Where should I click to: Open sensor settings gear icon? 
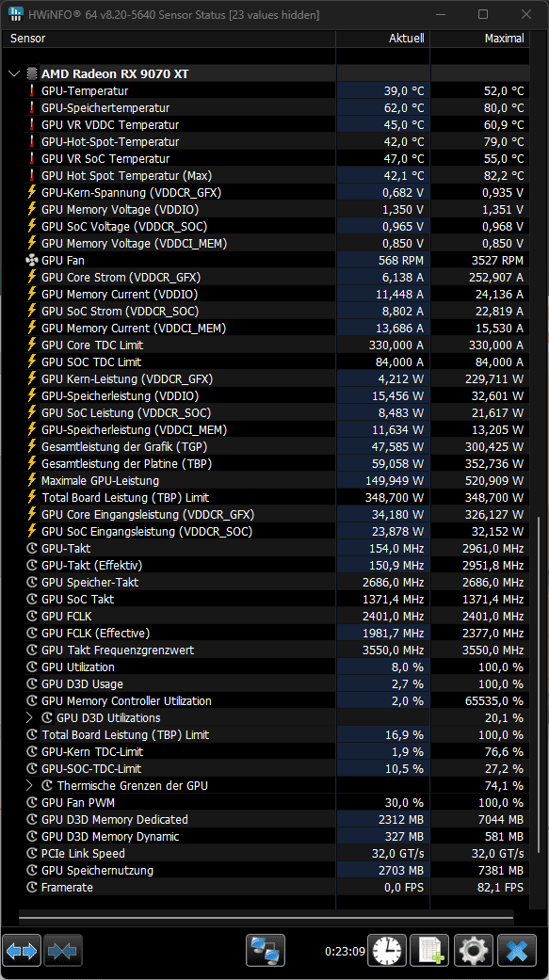point(474,951)
